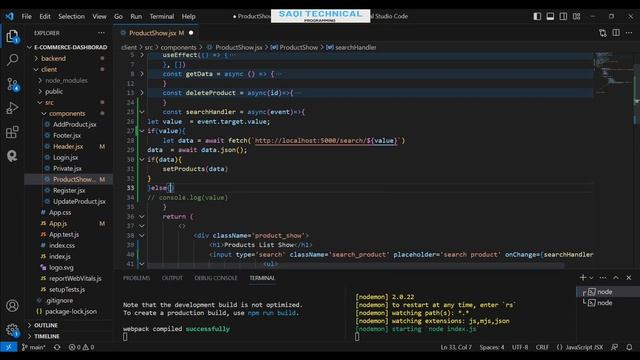The image size is (640, 360).
Task: Open the Run menu
Action: point(136,16)
